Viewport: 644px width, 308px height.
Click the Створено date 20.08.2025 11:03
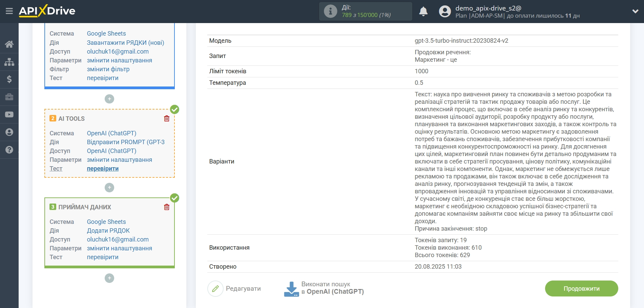pyautogui.click(x=438, y=267)
